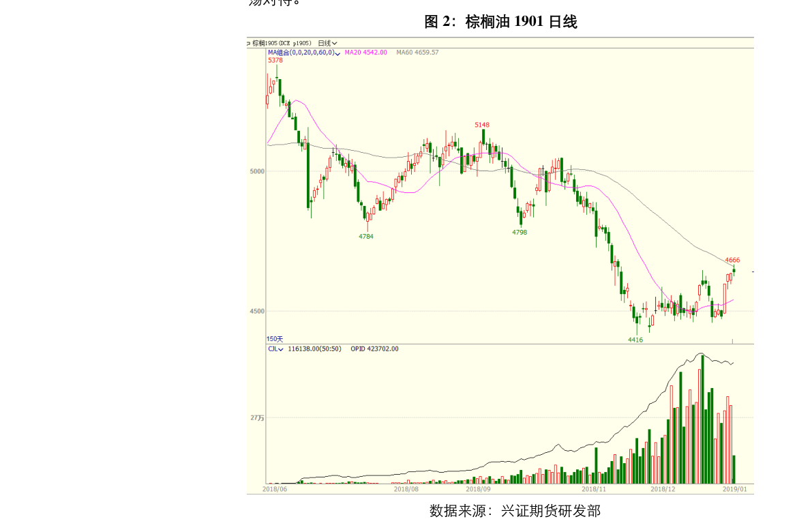This screenshot has width=812, height=532.
Task: Open the CJL volume indicator dropdown
Action: [x=275, y=349]
